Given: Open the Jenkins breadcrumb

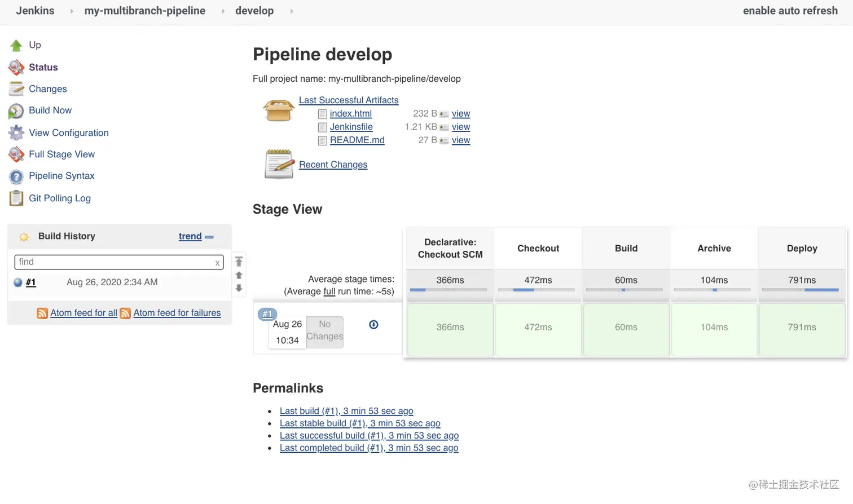Looking at the screenshot, I should click(35, 11).
